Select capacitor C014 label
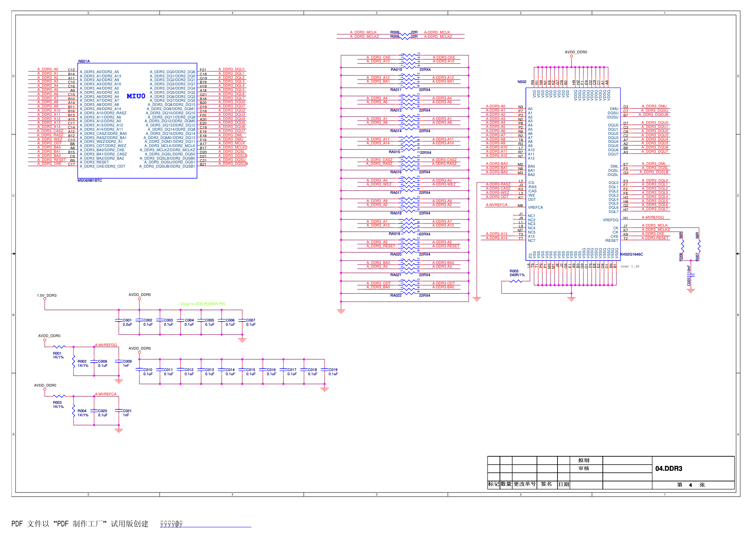This screenshot has height=534, width=756. (x=230, y=370)
